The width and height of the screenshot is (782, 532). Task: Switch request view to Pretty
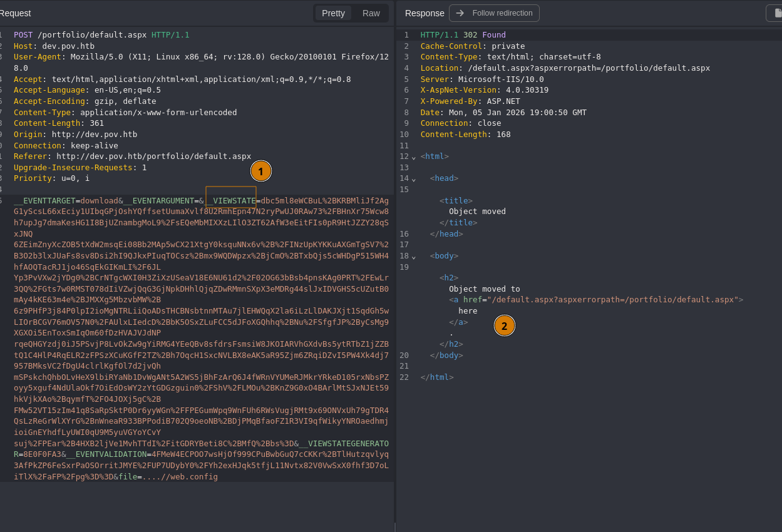(x=333, y=13)
